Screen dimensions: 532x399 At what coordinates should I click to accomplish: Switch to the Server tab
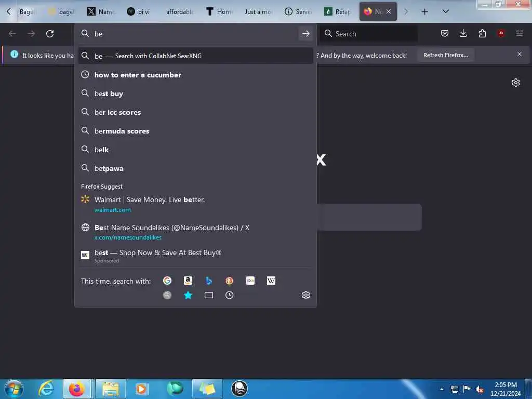[298, 12]
